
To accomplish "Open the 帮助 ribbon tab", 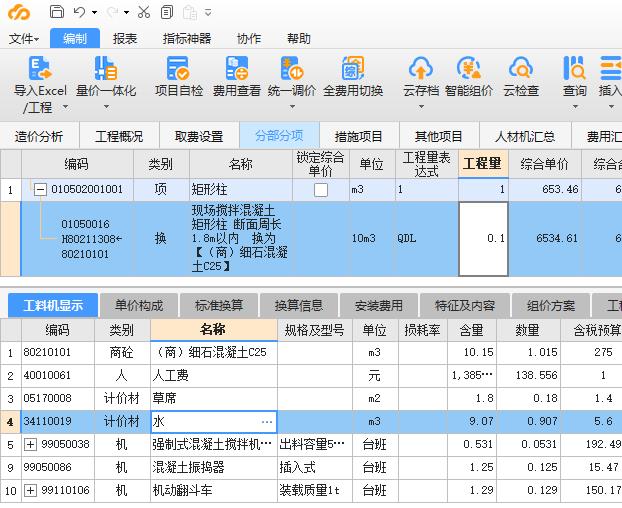I will 299,38.
